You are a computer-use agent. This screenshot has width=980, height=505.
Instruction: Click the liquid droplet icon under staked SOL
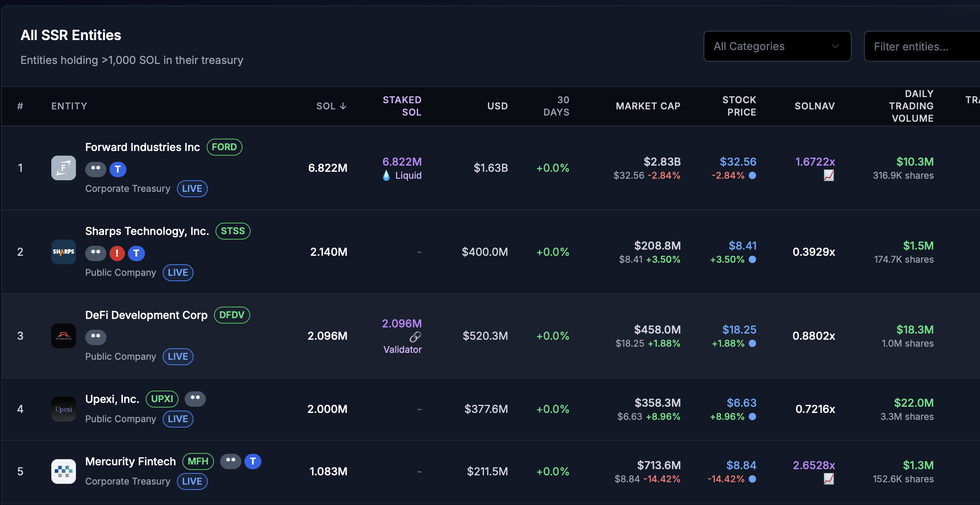tap(386, 176)
